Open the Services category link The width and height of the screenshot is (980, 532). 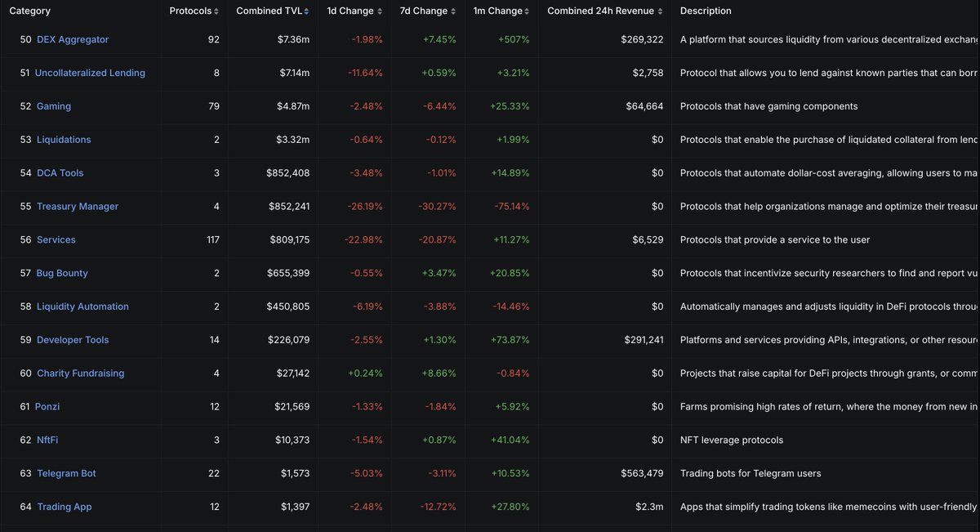pyautogui.click(x=56, y=240)
